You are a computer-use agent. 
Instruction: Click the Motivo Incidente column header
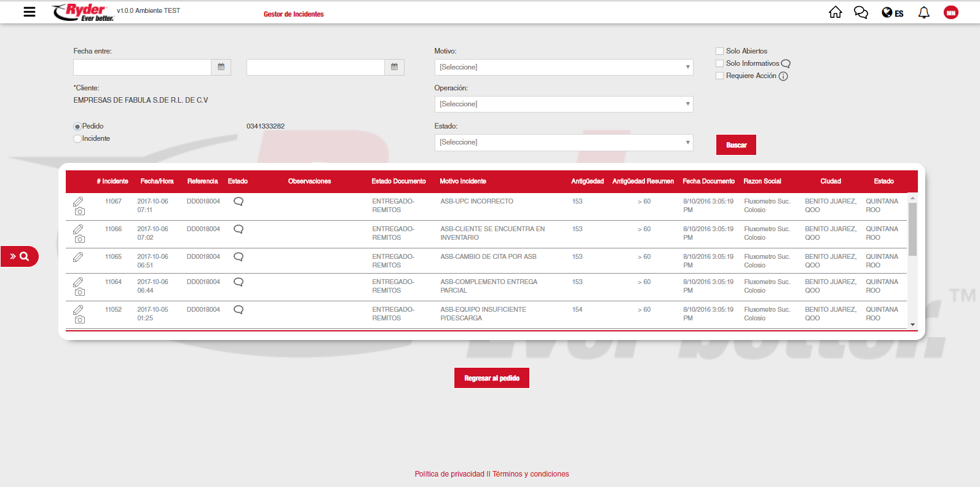click(462, 181)
